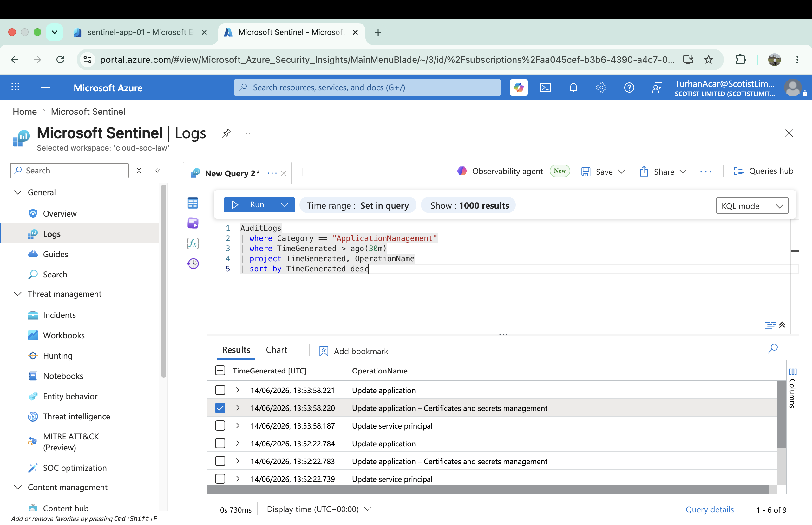Viewport: 812px width, 525px height.
Task: Open the Save dropdown
Action: point(621,172)
